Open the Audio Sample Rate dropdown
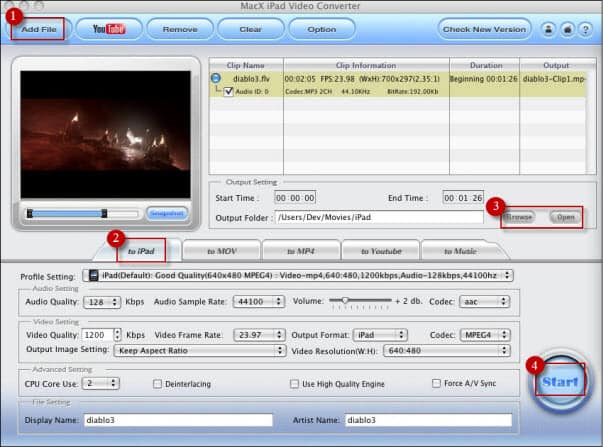Image resolution: width=603 pixels, height=447 pixels. pos(258,302)
